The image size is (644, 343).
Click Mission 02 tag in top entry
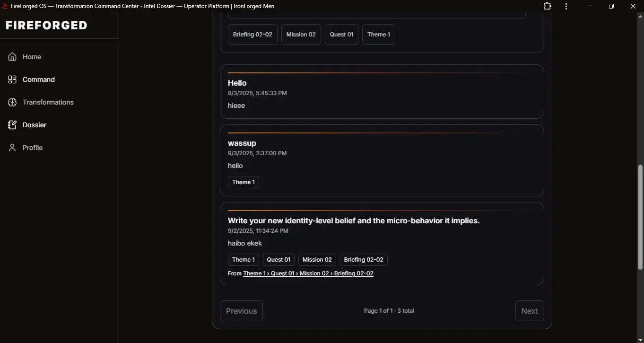click(x=301, y=35)
